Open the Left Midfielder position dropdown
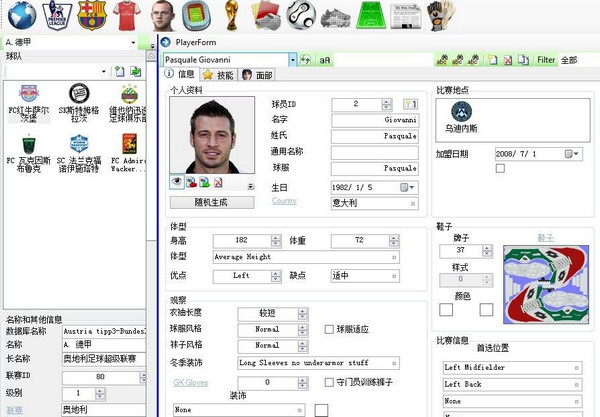 point(577,368)
